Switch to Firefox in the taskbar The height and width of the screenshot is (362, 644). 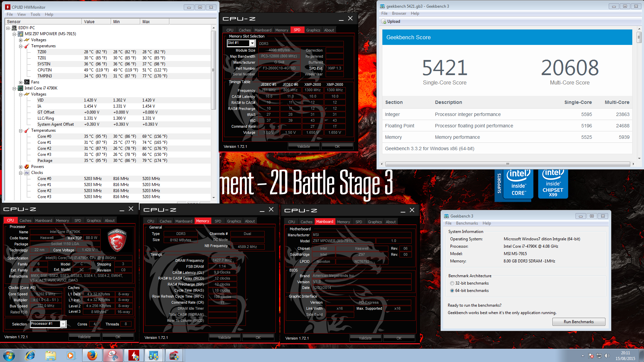(x=92, y=355)
